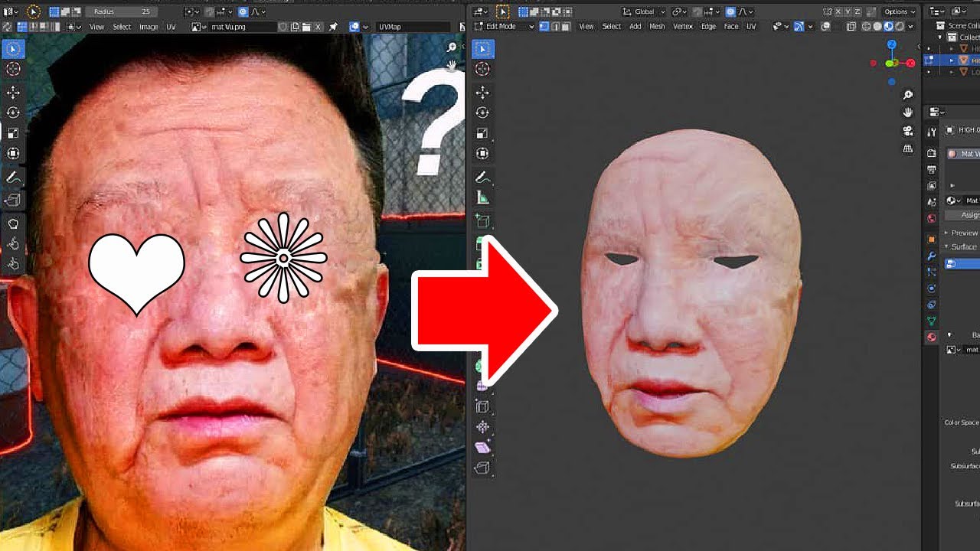
Task: Open the Options dropdown in the 3D viewport
Action: click(900, 12)
